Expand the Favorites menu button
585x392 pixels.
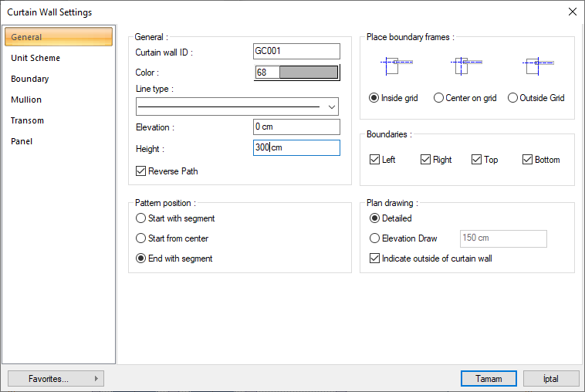(56, 379)
